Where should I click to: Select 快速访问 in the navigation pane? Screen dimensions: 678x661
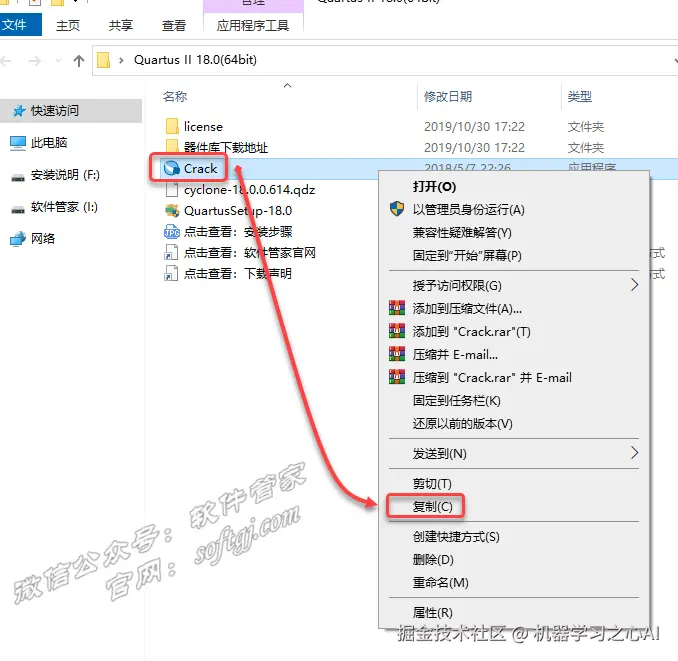(x=70, y=111)
